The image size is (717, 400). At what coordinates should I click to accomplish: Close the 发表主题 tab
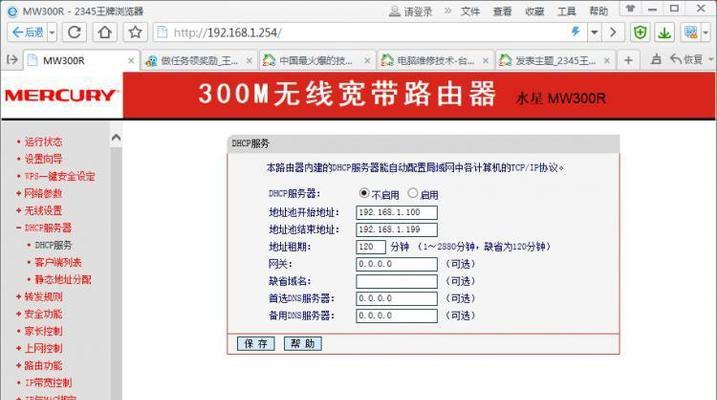tap(607, 60)
